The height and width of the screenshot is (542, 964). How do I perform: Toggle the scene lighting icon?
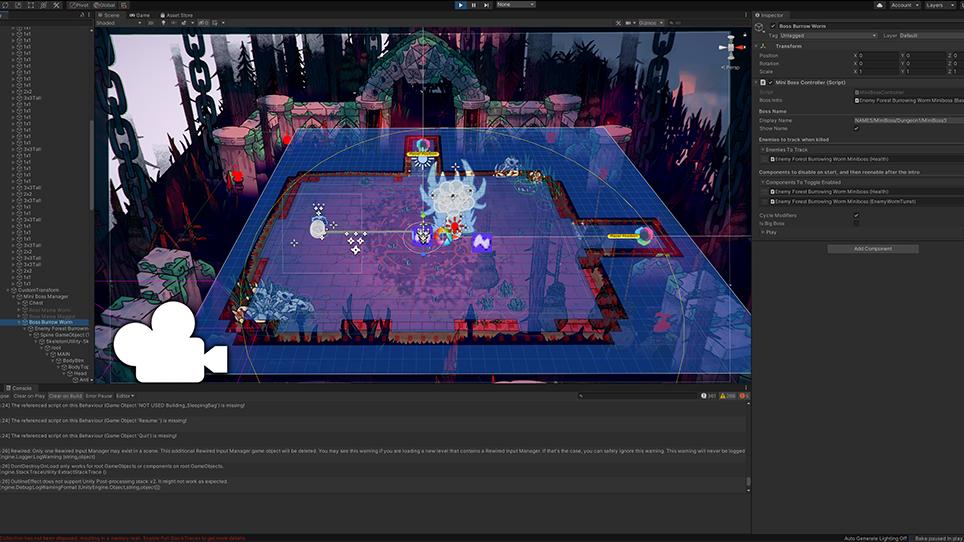163,23
